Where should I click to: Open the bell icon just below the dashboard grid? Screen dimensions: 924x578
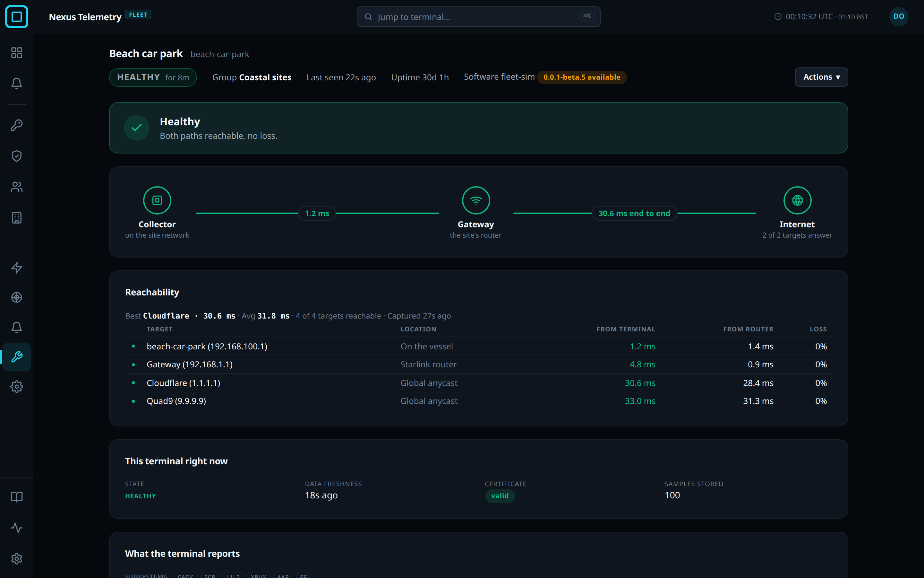(x=16, y=83)
